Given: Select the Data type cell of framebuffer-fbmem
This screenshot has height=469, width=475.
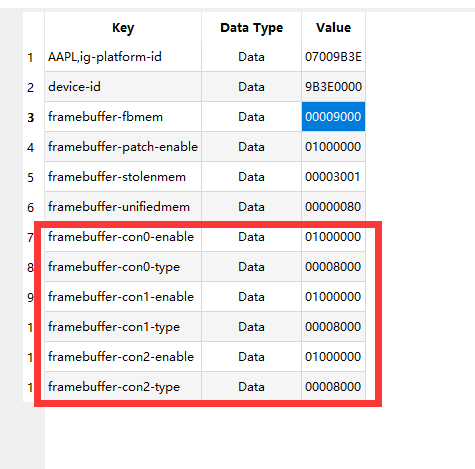Looking at the screenshot, I should [251, 117].
